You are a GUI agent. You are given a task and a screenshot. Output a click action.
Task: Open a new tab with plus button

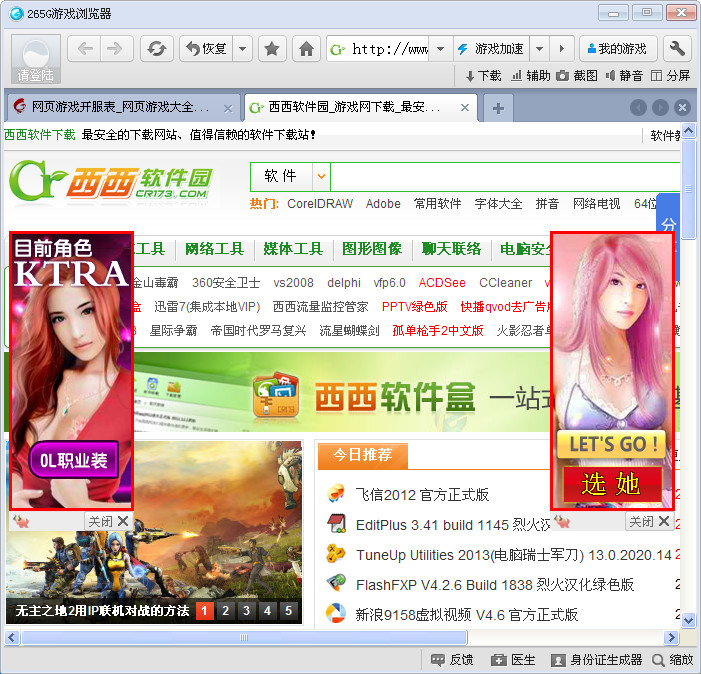pos(498,108)
